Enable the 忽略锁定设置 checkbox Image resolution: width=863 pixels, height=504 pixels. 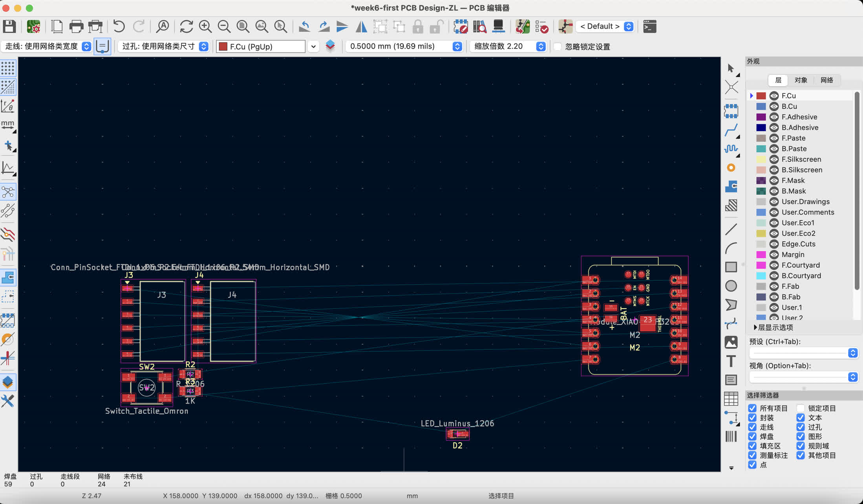tap(557, 47)
